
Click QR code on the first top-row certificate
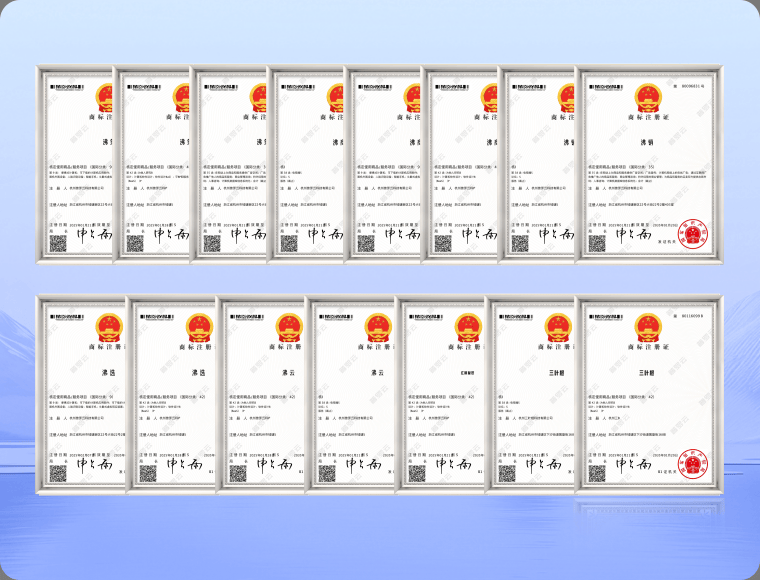(x=58, y=243)
